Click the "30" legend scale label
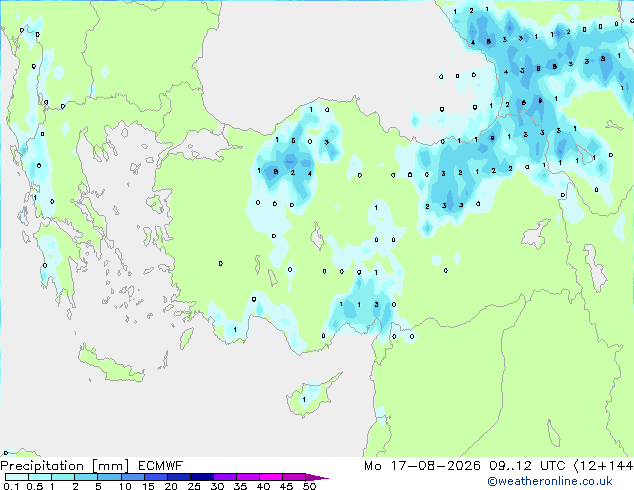 pos(217,486)
